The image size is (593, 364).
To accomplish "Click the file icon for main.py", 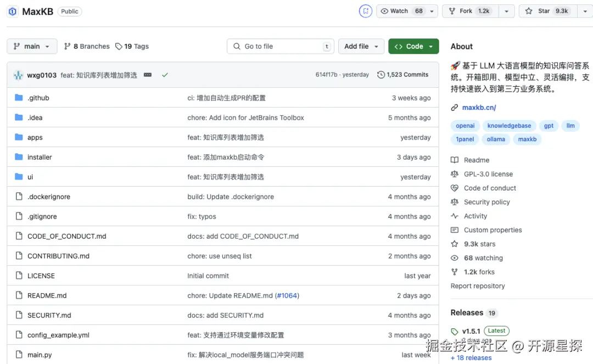I will click(19, 355).
